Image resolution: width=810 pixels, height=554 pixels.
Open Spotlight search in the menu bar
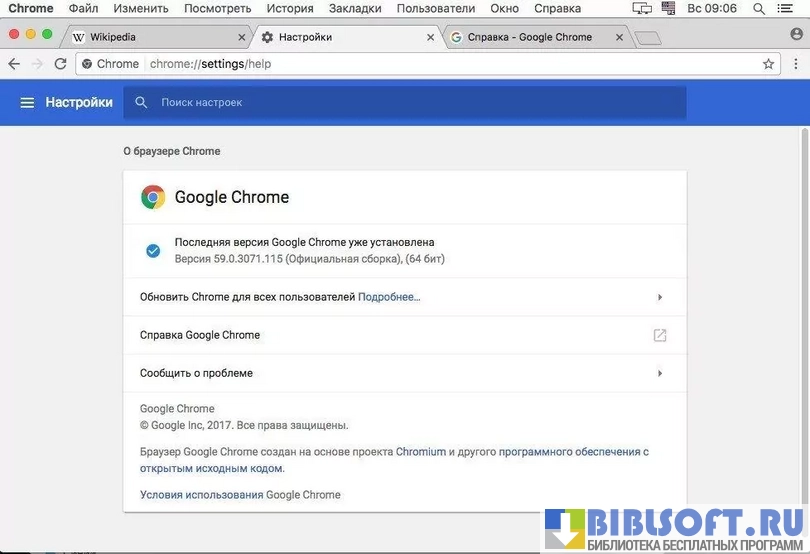tap(759, 9)
